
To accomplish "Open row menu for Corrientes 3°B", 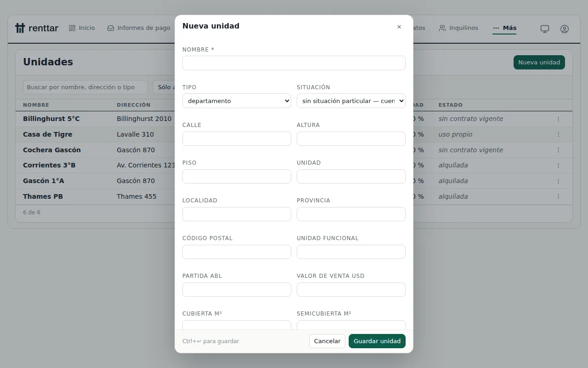I will [x=558, y=165].
